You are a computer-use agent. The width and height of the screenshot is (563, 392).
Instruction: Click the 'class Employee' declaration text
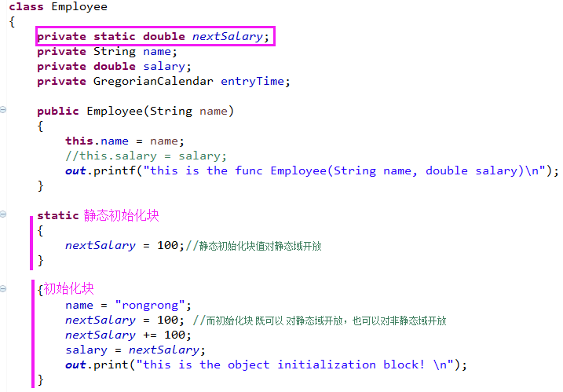click(x=58, y=7)
